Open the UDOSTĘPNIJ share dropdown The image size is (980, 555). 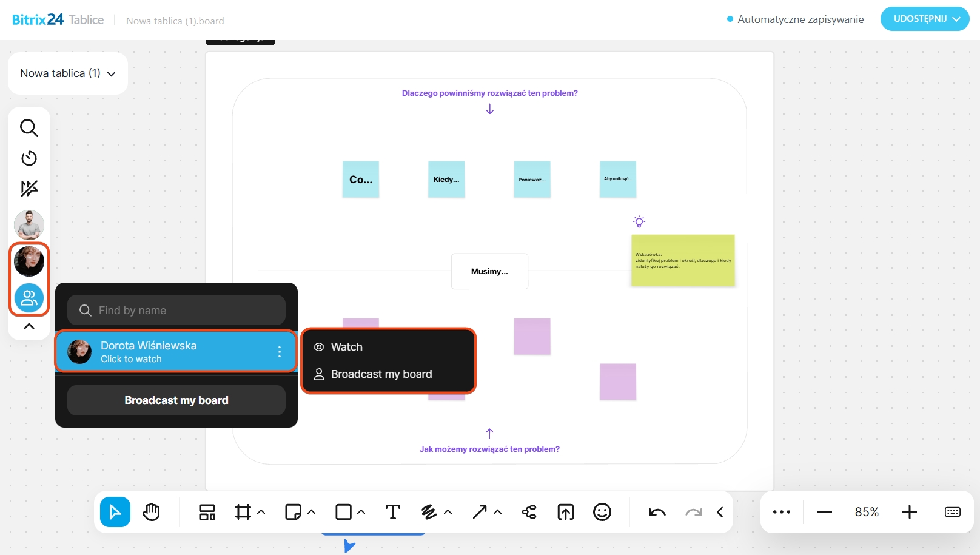(925, 19)
